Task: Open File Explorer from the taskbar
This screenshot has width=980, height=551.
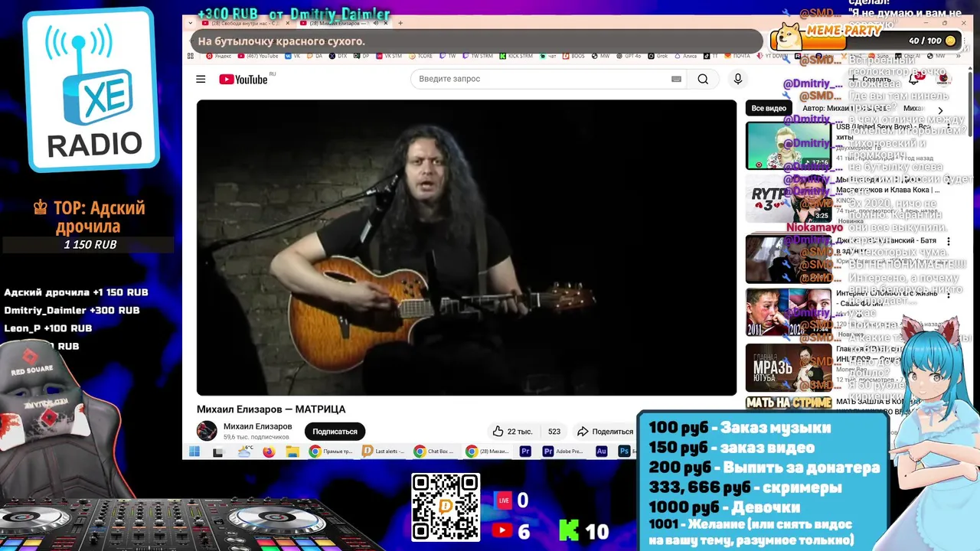Action: pos(292,452)
